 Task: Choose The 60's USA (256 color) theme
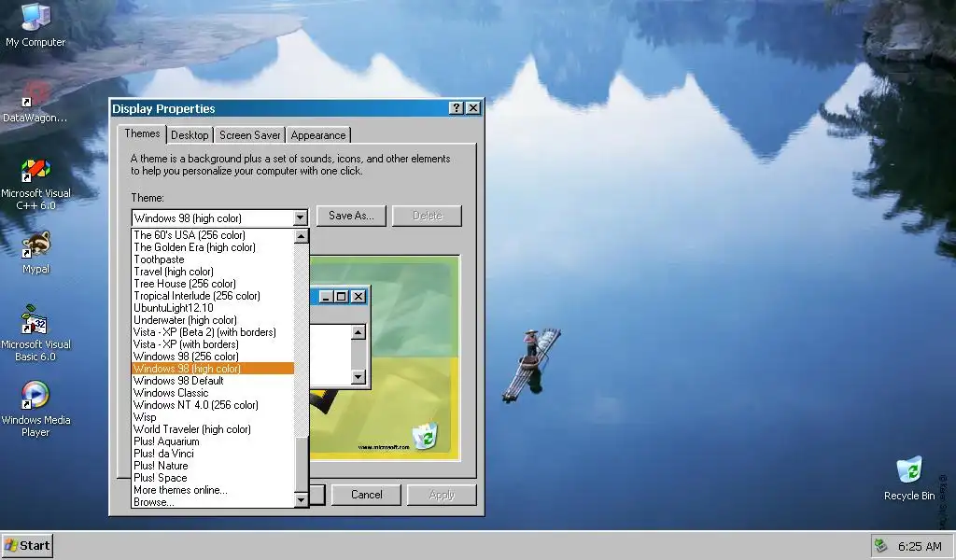click(x=213, y=235)
